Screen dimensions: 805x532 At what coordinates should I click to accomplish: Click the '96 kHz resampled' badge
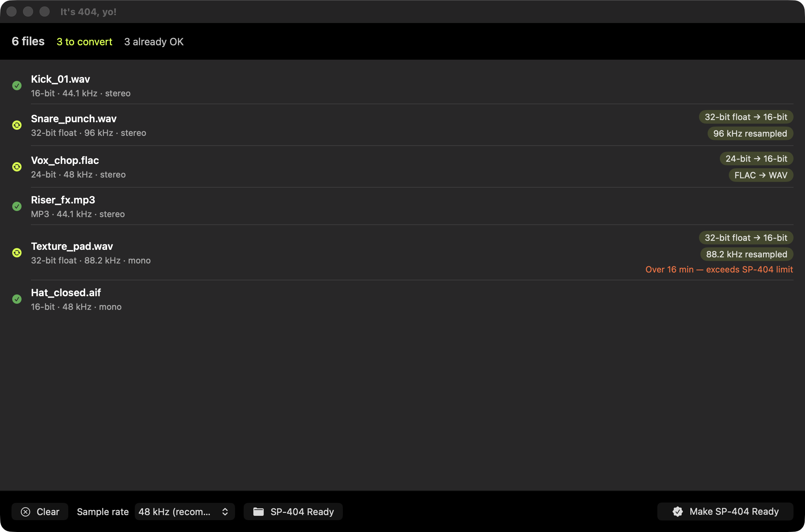(750, 133)
